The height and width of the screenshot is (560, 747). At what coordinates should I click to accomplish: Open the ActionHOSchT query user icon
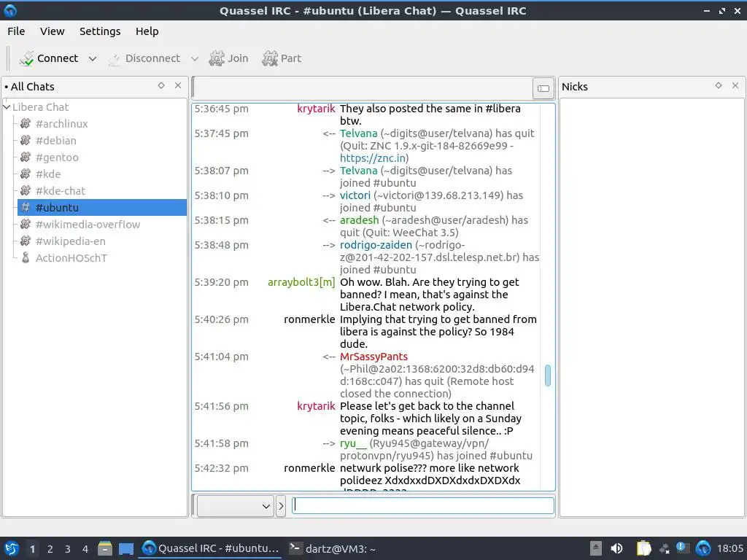click(26, 257)
